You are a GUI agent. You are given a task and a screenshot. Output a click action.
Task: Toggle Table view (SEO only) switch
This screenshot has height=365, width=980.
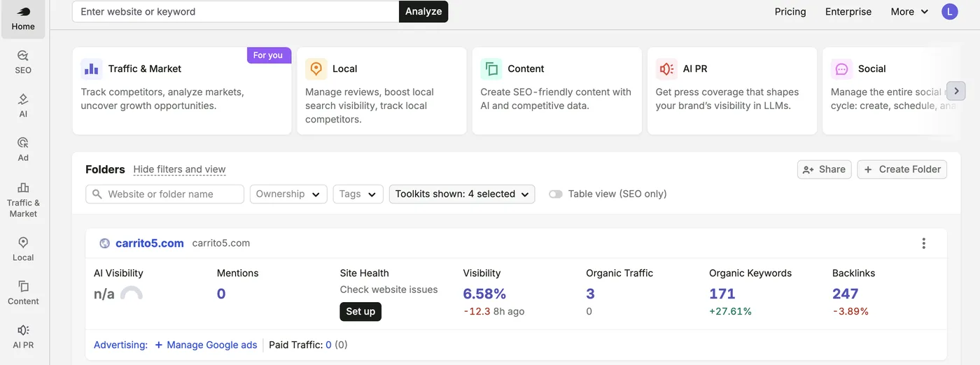click(x=556, y=194)
